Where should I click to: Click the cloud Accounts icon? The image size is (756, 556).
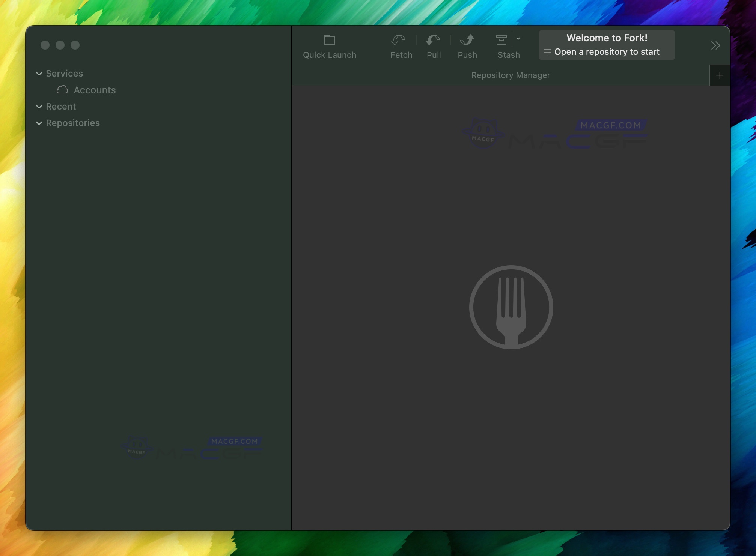62,90
